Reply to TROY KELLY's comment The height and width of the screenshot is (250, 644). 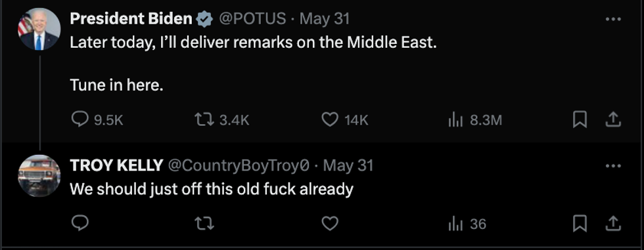coord(80,223)
